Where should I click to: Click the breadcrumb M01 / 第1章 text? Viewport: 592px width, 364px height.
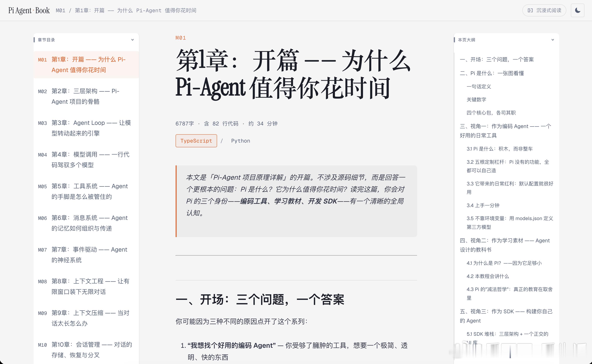click(126, 10)
